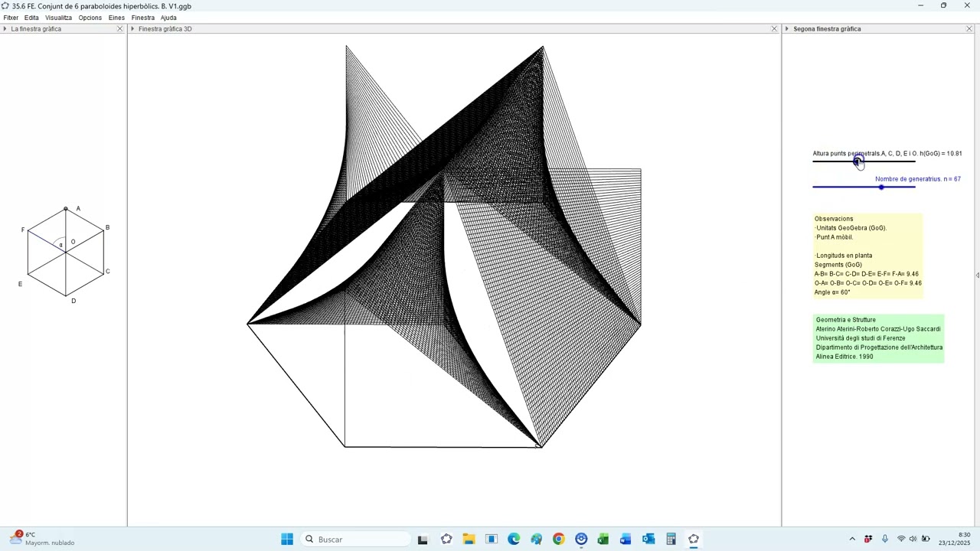The width and height of the screenshot is (980, 551).
Task: Close the Segona finestra gràfica panel
Action: coord(969,29)
